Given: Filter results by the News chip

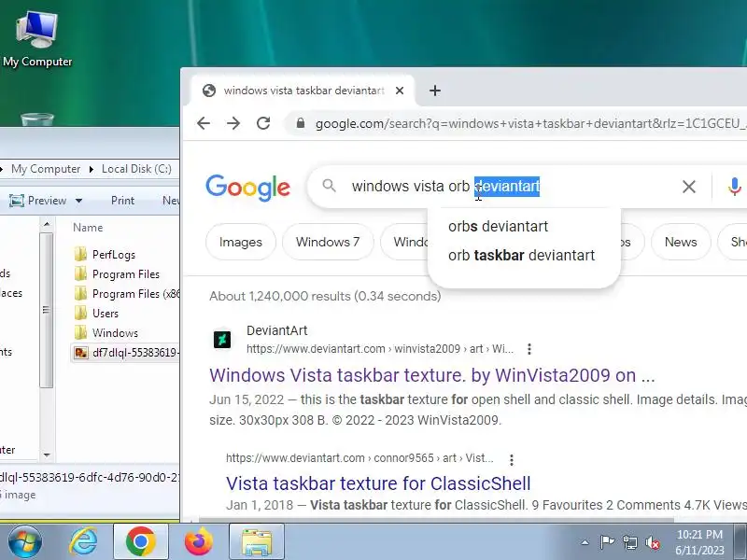Looking at the screenshot, I should pos(681,242).
